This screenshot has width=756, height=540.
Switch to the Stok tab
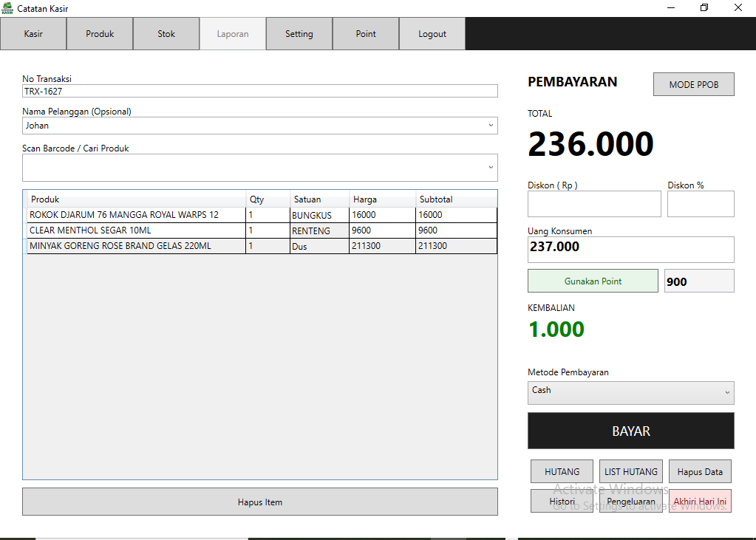[x=166, y=34]
